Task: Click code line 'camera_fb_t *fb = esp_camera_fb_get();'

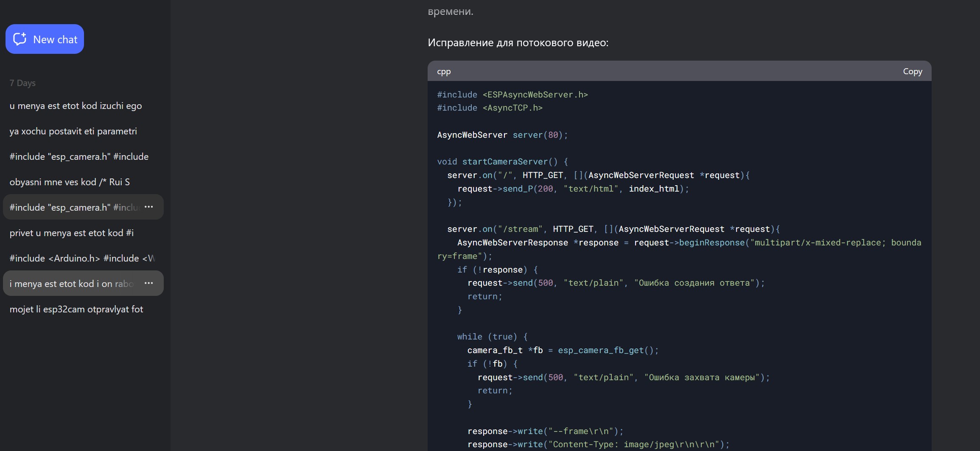Action: (x=563, y=350)
